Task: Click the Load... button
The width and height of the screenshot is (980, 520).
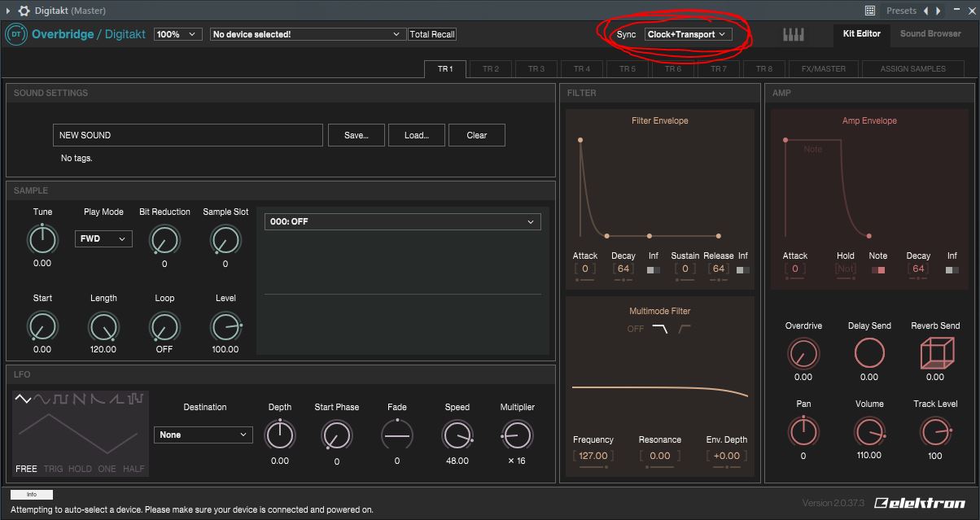Action: tap(417, 135)
